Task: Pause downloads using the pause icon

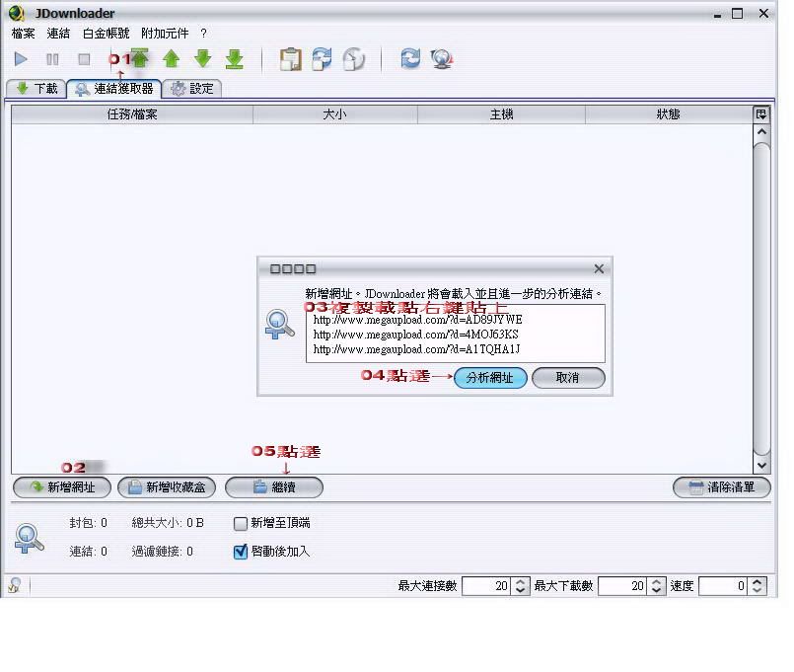Action: (52, 59)
